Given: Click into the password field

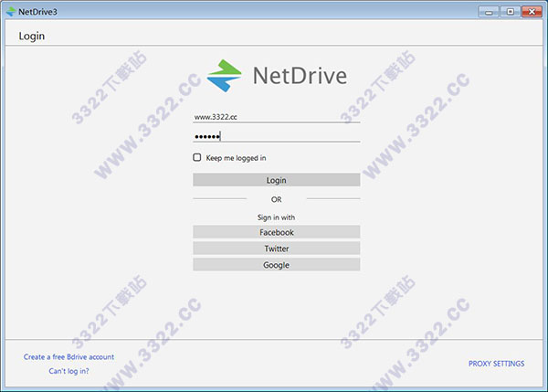Looking at the screenshot, I should [277, 136].
